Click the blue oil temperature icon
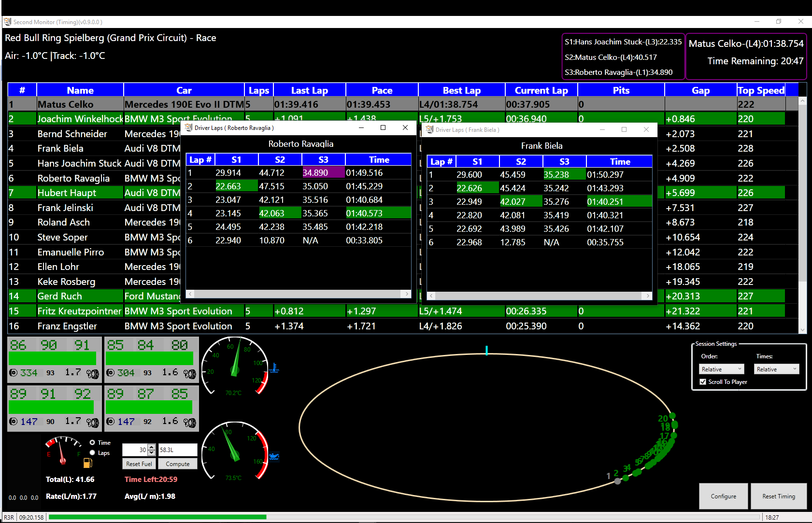Viewport: 812px width, 523px height. pyautogui.click(x=274, y=456)
